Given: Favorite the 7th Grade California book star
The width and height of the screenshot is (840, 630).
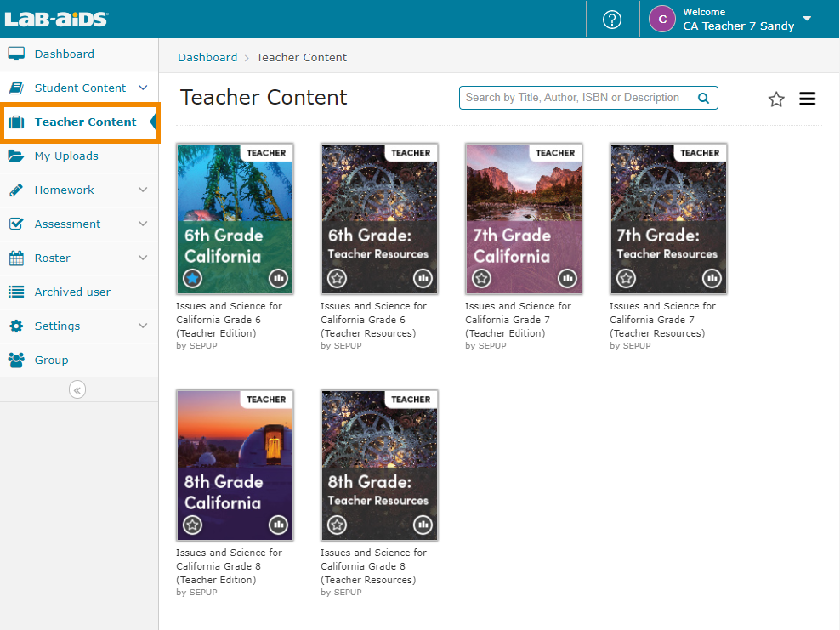Looking at the screenshot, I should tap(482, 278).
